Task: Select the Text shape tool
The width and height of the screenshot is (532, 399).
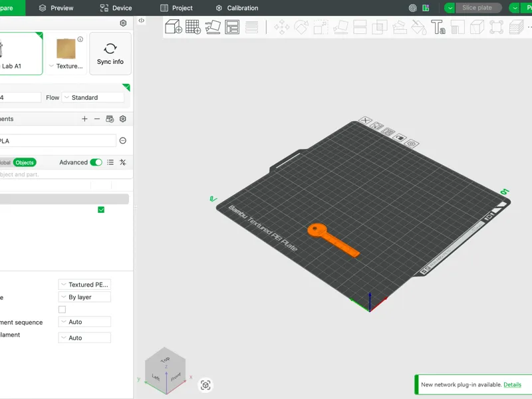Action: (438, 27)
